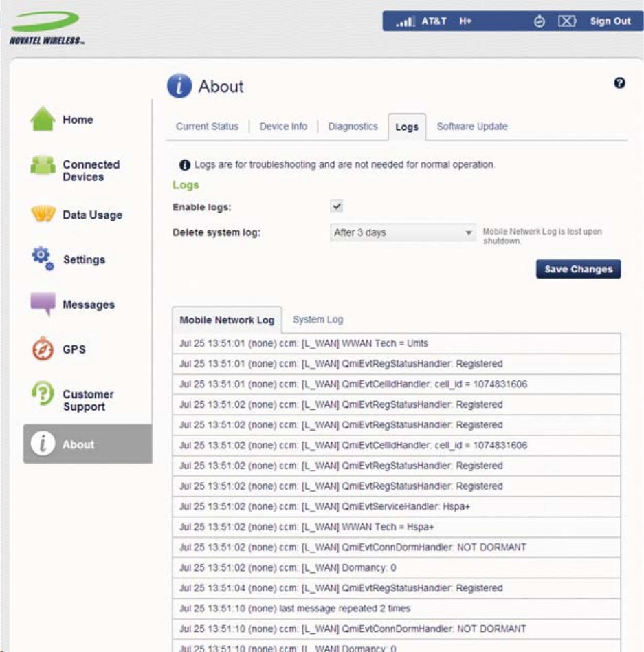The image size is (644, 652).
Task: Click the AT&T carrier label
Action: pos(434,21)
